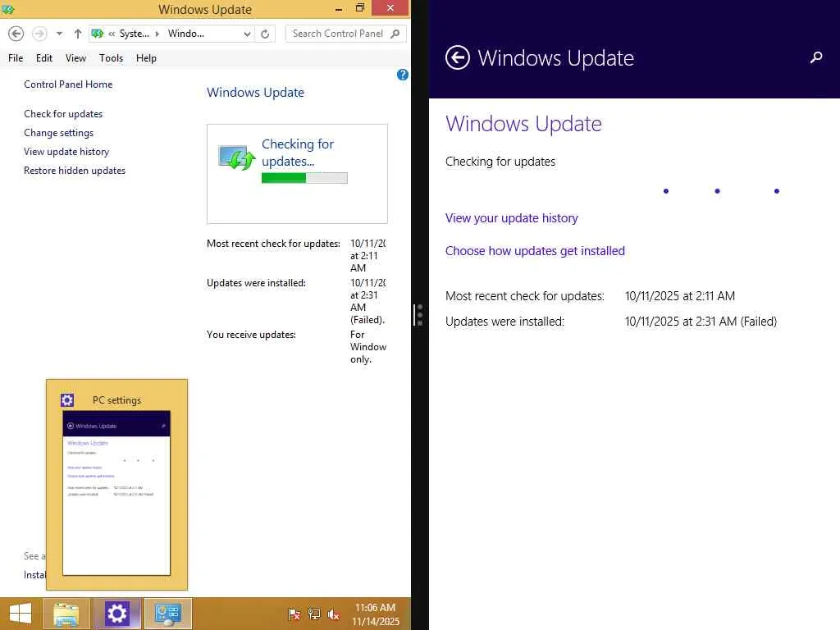Click the address bar Windows Update icon
Screen dimensions: 840x630
(x=98, y=34)
